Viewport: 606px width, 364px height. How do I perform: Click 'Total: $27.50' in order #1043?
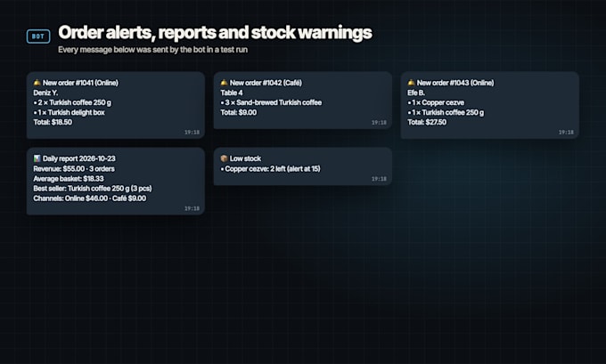pos(427,122)
